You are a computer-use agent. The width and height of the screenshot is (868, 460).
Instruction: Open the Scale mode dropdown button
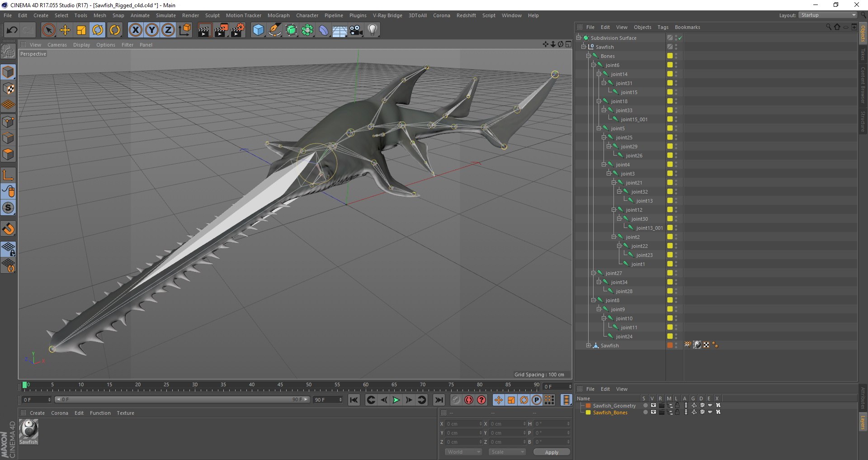click(x=507, y=452)
